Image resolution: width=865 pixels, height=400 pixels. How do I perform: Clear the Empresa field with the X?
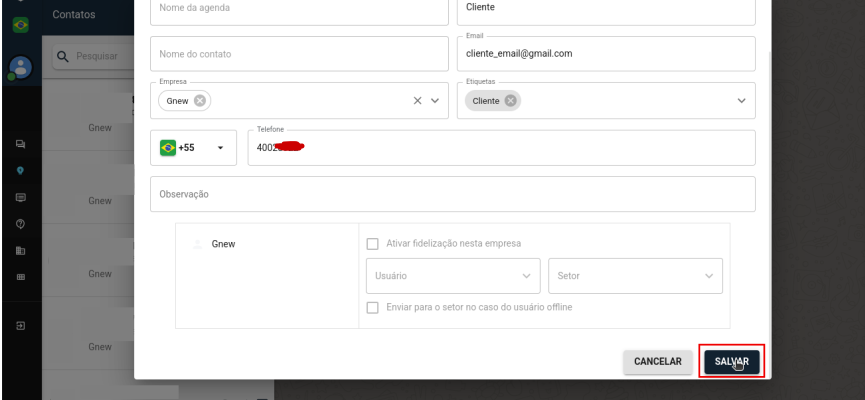[x=418, y=100]
